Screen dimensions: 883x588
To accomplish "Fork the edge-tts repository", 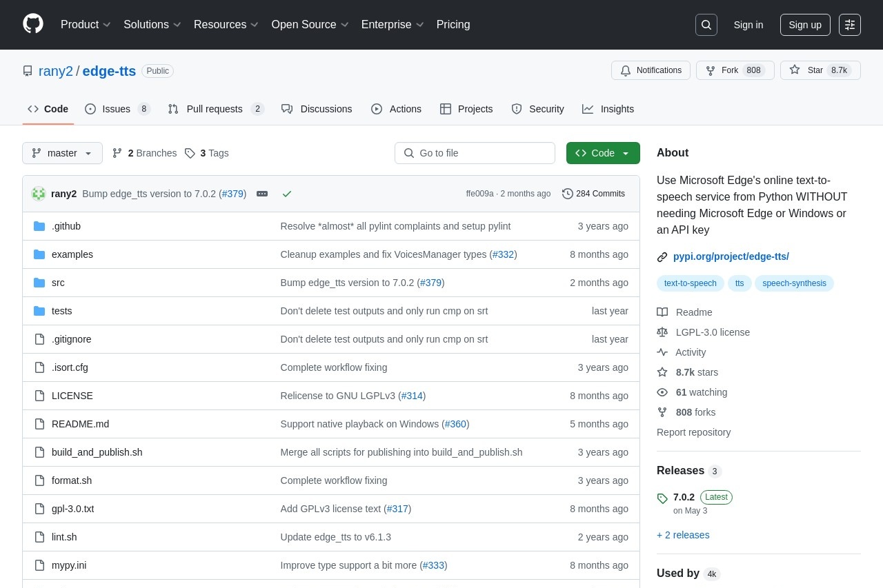I will (x=735, y=70).
